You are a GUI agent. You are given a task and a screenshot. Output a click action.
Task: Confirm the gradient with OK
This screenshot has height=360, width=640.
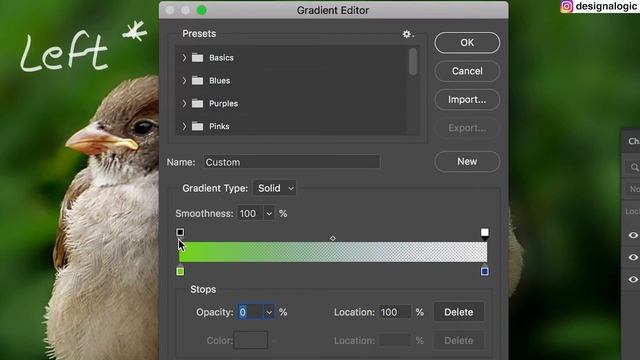click(467, 43)
